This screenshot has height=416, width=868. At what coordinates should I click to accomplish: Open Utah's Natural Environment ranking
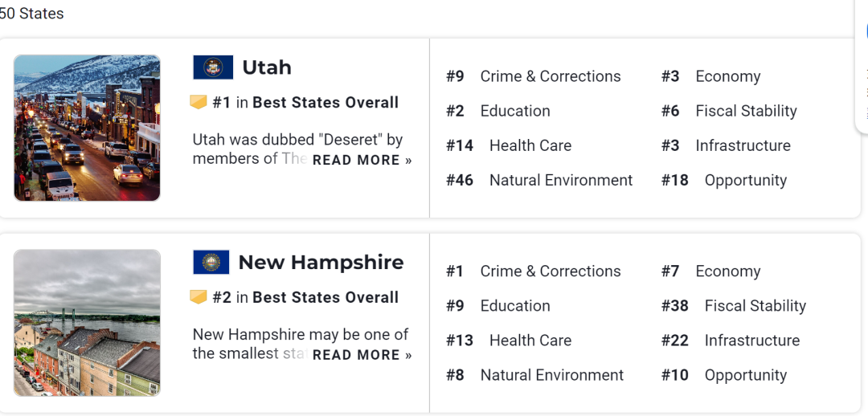click(x=539, y=181)
